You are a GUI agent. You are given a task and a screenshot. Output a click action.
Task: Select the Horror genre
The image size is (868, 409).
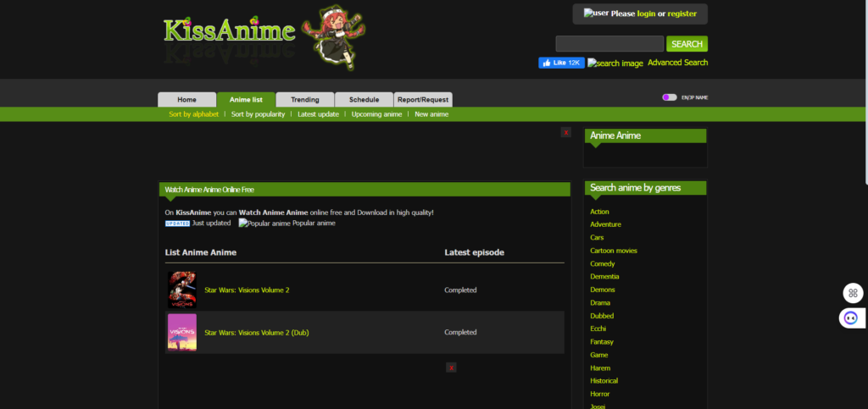pos(600,394)
